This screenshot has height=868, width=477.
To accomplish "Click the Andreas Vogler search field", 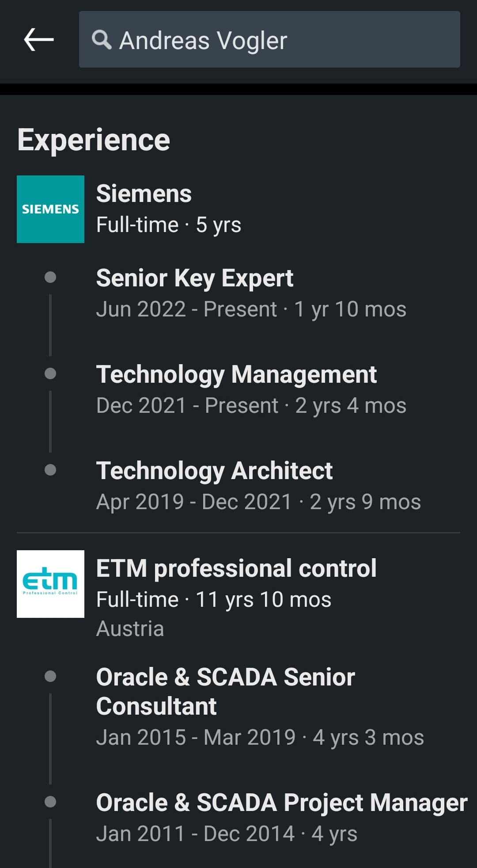I will coord(269,39).
